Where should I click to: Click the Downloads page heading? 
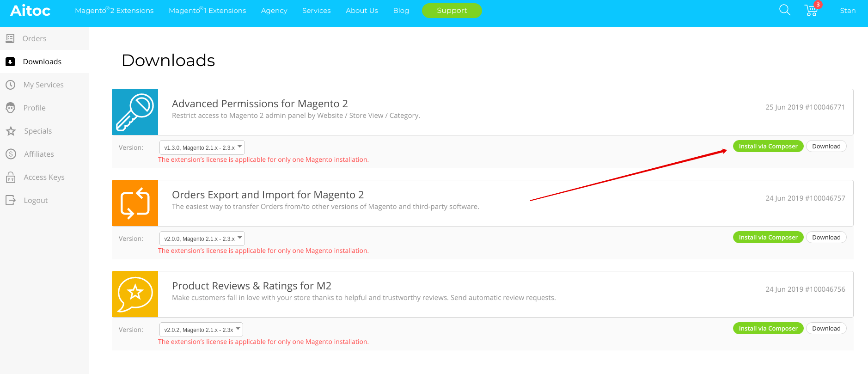tap(168, 61)
